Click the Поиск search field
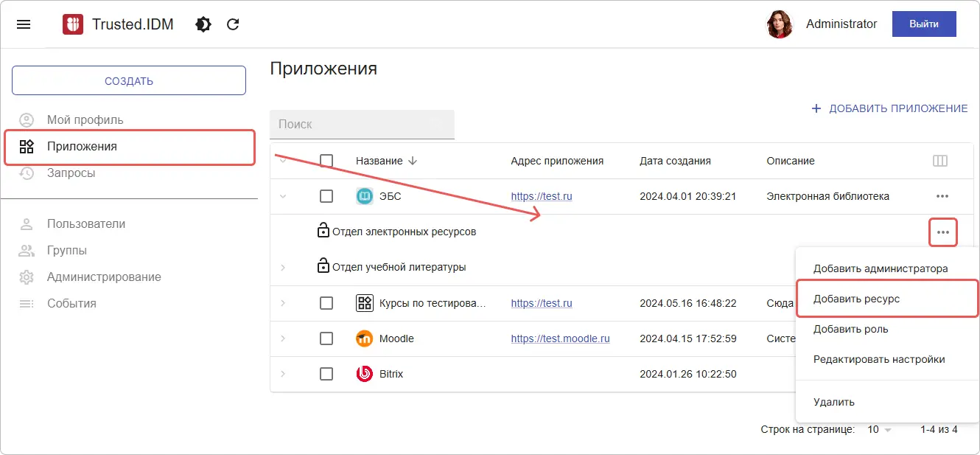The width and height of the screenshot is (980, 455). [x=361, y=125]
